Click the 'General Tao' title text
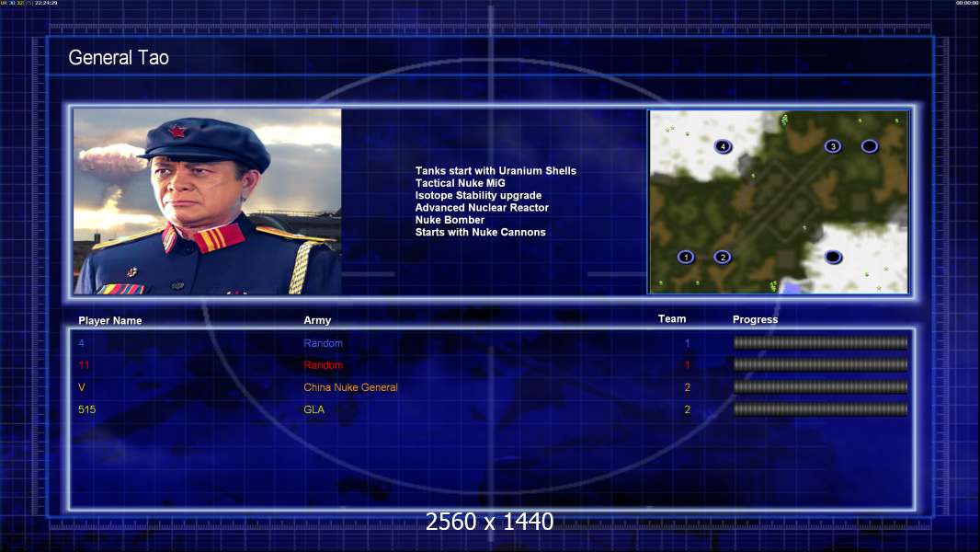 [x=119, y=58]
